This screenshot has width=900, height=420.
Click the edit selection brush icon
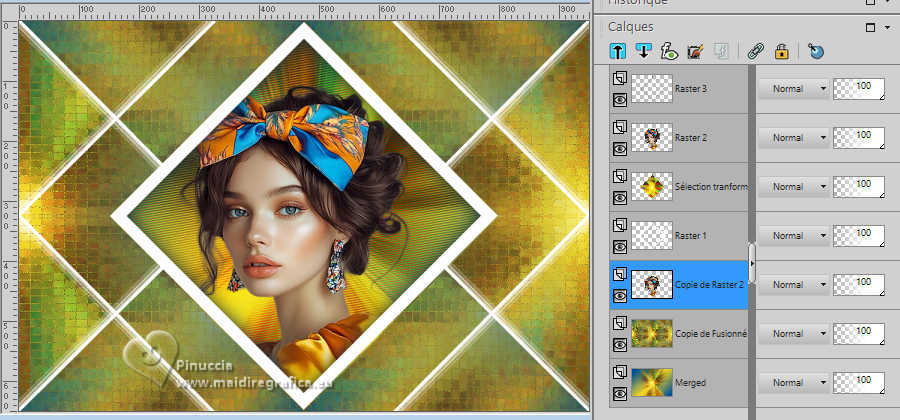click(695, 51)
